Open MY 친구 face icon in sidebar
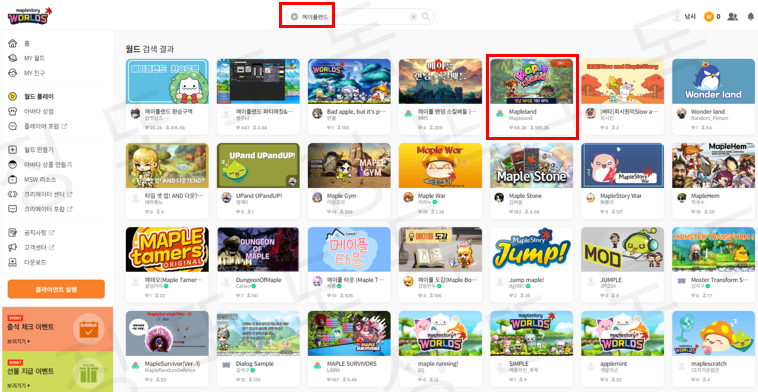The width and height of the screenshot is (758, 392). (13, 73)
